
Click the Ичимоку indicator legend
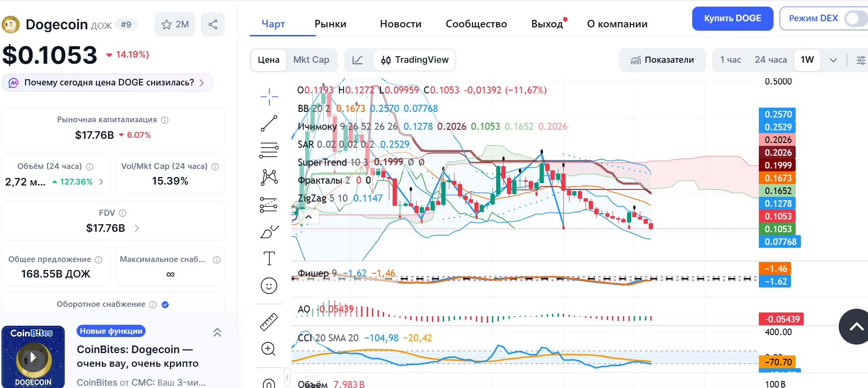tap(432, 127)
